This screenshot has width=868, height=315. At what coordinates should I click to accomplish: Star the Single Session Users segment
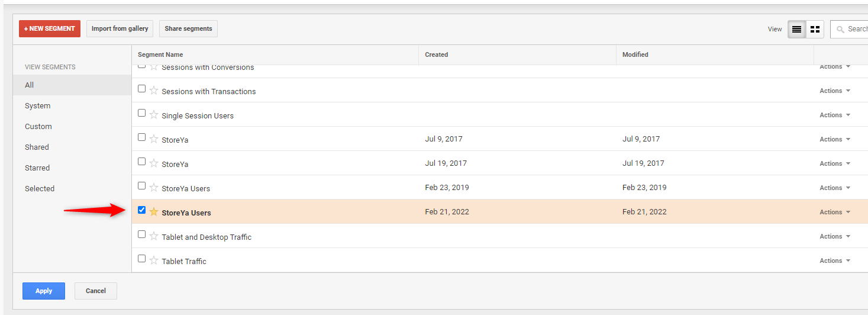[x=154, y=115]
